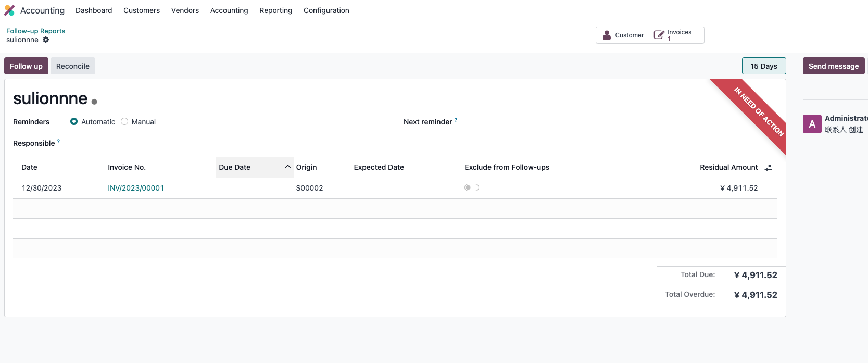Click the Next reminder help question mark
The height and width of the screenshot is (363, 868).
point(456,120)
